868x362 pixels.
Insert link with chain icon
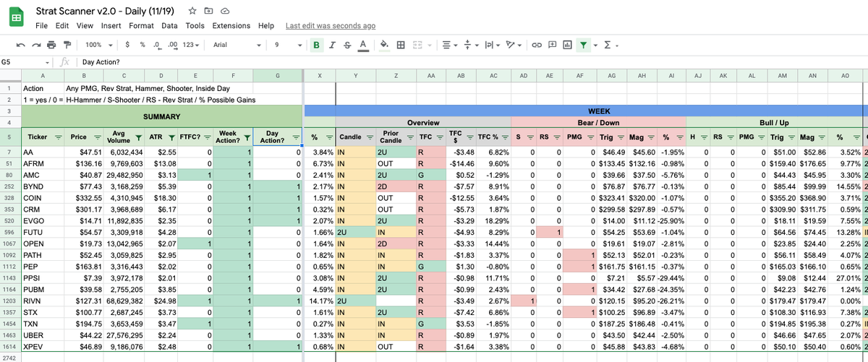[x=537, y=45]
